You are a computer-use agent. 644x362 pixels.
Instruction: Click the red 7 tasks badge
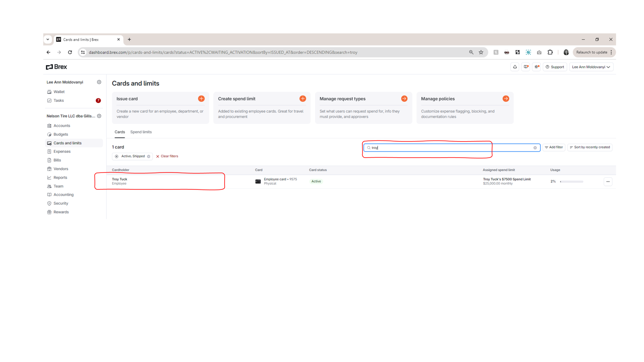pyautogui.click(x=98, y=101)
